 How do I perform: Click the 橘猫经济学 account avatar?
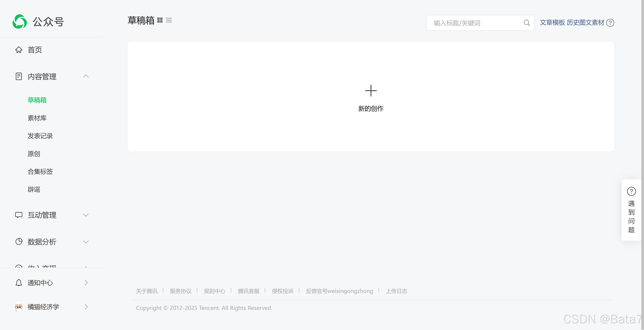click(x=19, y=307)
